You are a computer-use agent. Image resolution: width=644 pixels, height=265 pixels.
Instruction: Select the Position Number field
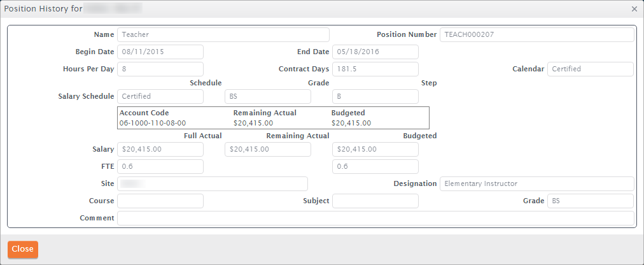coord(536,34)
